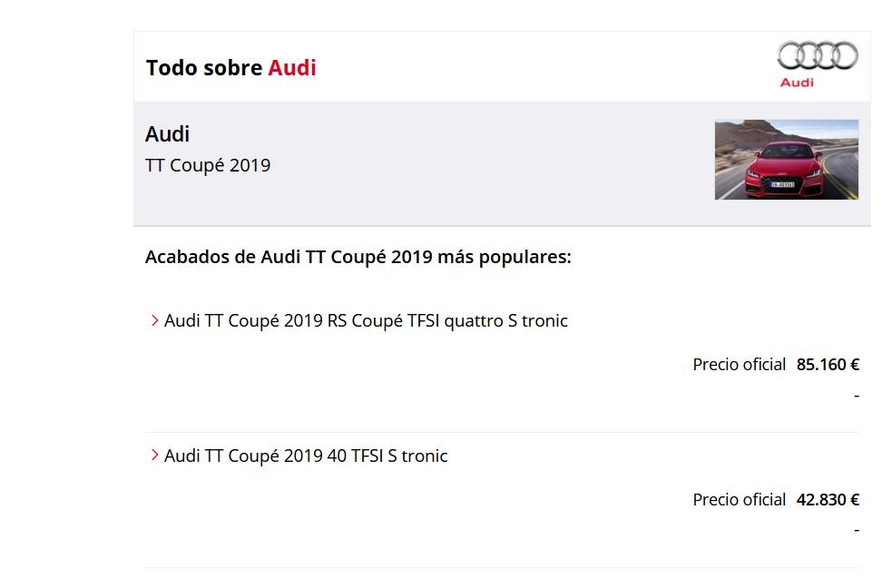Click the "Todo sobre" title text

click(203, 68)
